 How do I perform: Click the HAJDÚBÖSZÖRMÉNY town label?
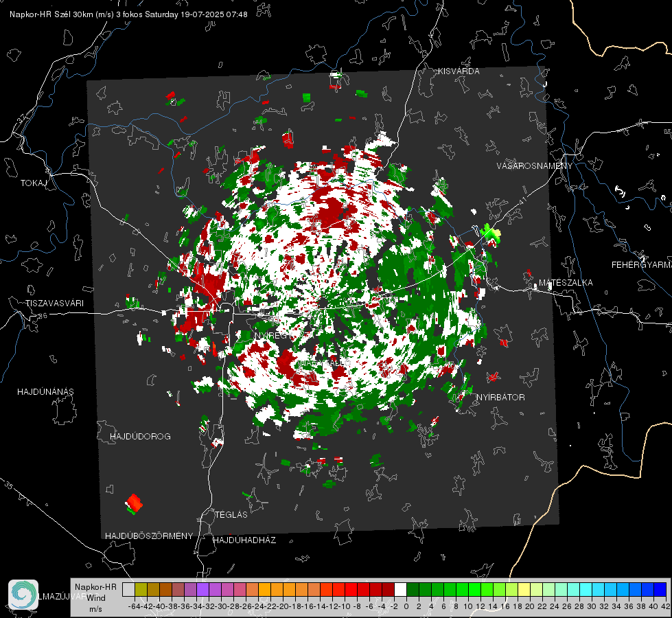pos(149,536)
